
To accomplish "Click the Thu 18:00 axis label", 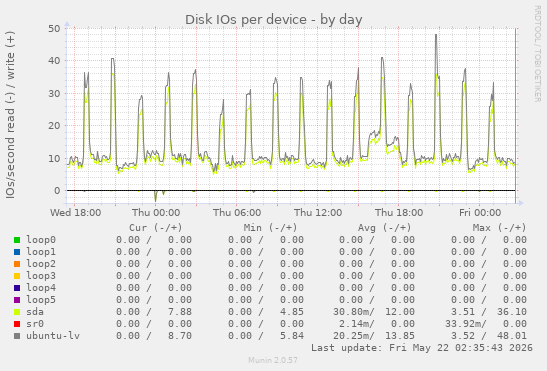I will coord(399,213).
